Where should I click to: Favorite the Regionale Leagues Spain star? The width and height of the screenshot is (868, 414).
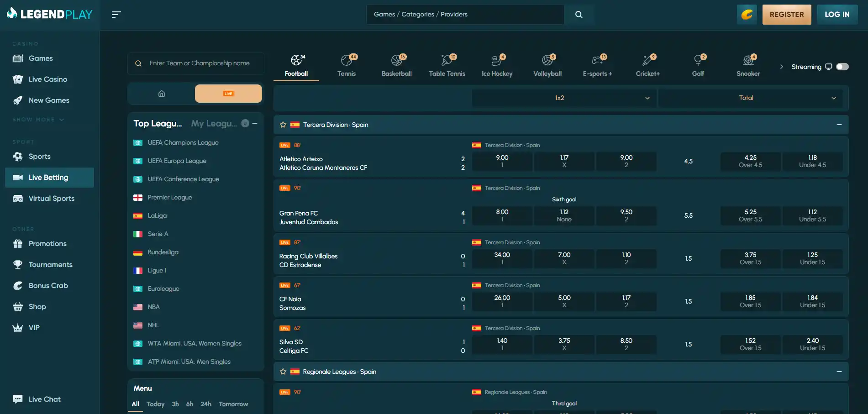(283, 372)
